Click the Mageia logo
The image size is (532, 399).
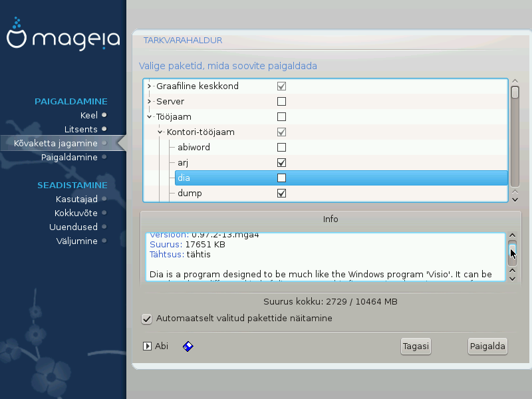tap(63, 39)
